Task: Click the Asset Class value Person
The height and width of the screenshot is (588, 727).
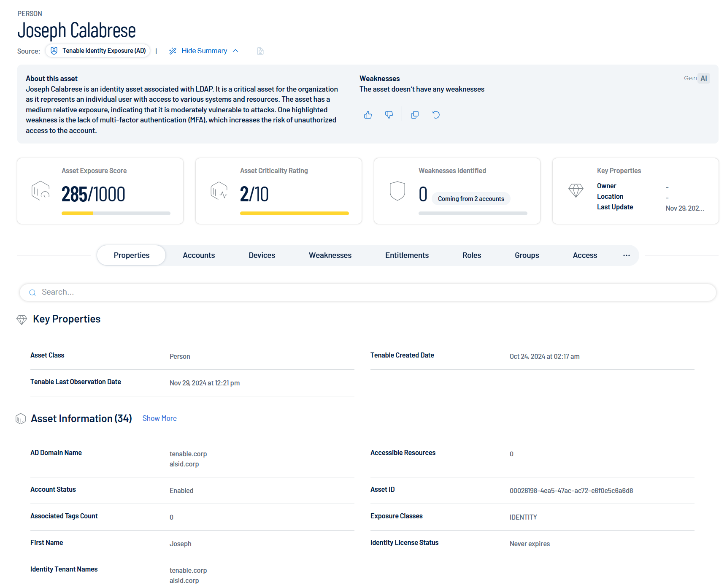Action: (180, 357)
